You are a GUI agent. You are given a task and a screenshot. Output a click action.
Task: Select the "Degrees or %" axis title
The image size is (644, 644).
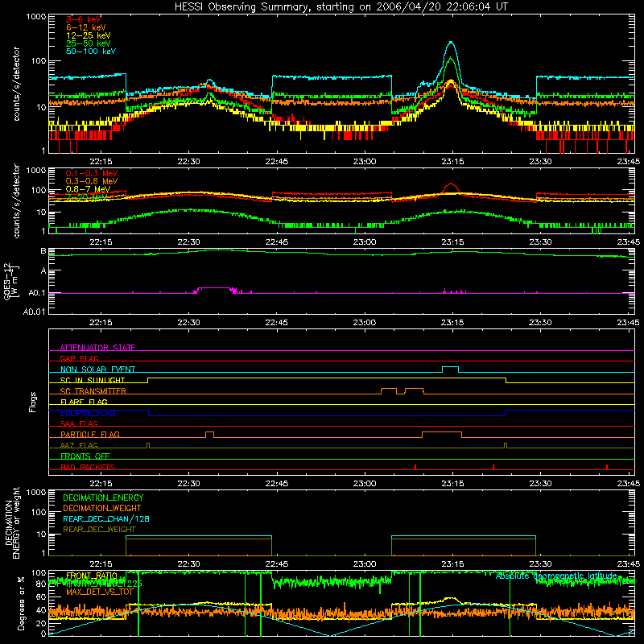pyautogui.click(x=21, y=603)
